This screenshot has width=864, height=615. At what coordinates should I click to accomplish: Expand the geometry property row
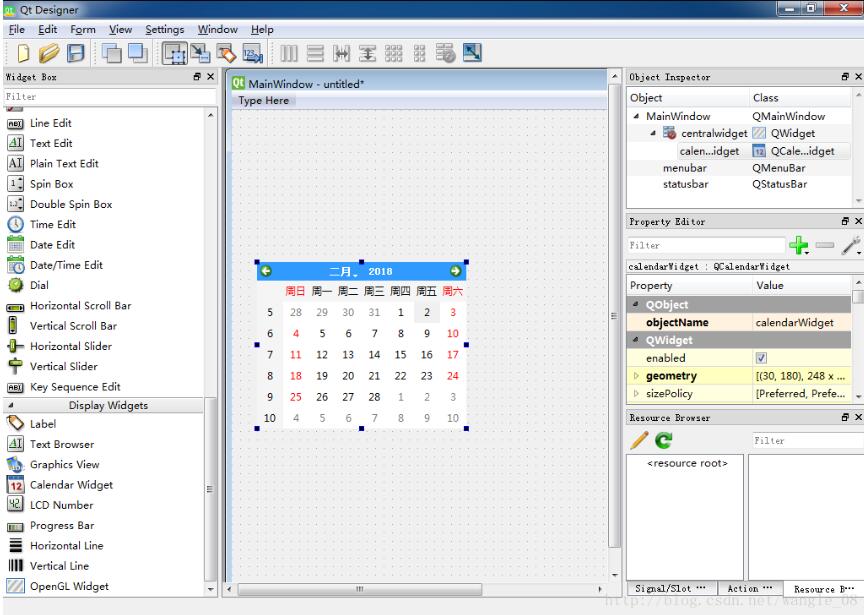pos(638,377)
